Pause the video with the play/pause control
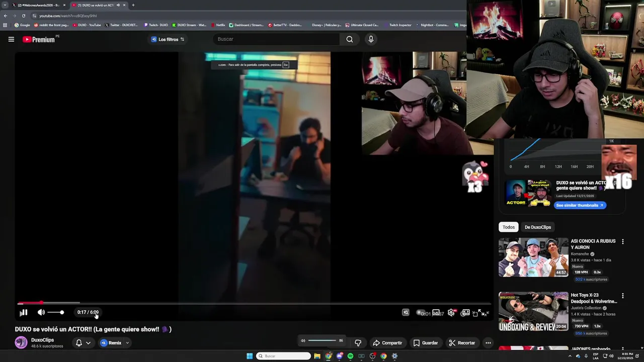Viewport: 644px width, 362px height. click(23, 312)
